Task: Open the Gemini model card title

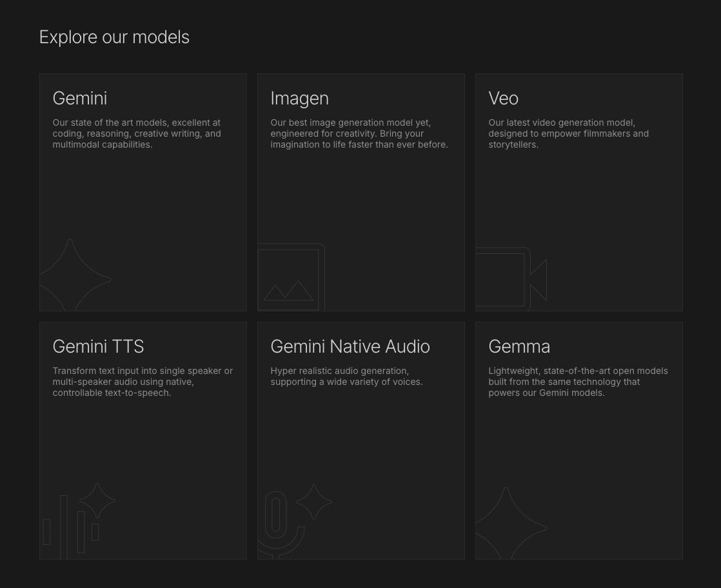Action: point(79,99)
